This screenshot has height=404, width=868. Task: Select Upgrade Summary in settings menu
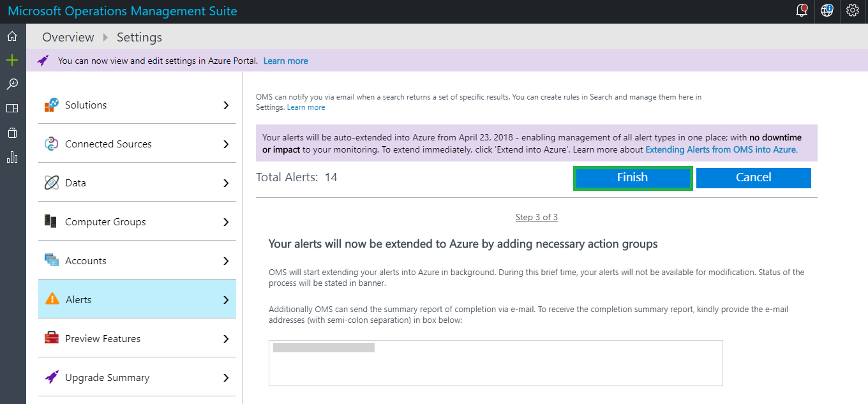137,377
